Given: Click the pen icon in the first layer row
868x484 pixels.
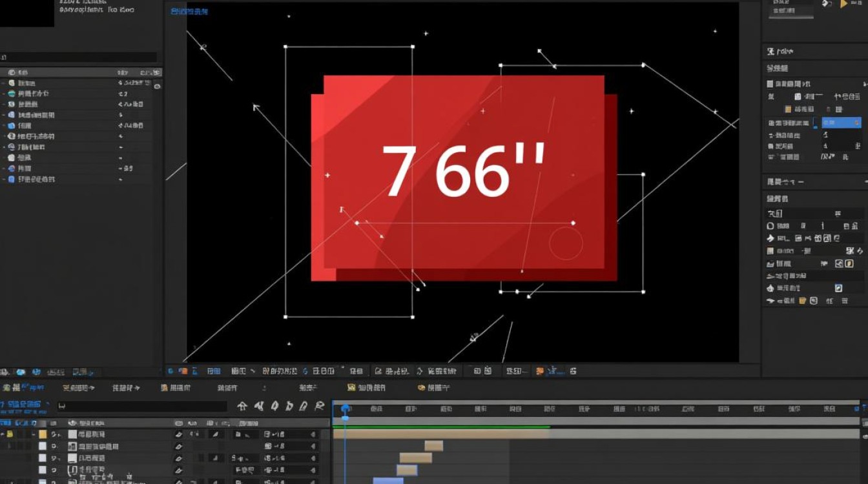Looking at the screenshot, I should [179, 435].
